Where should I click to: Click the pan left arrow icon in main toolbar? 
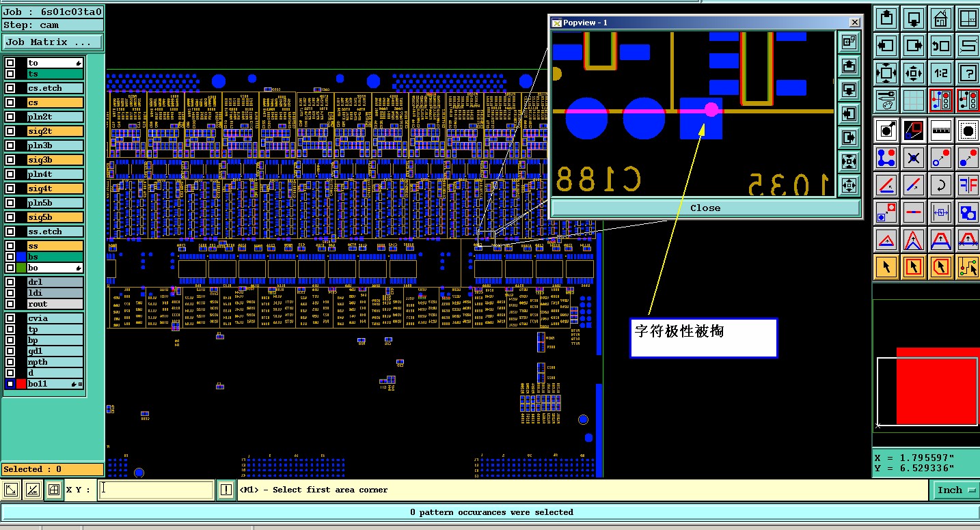coord(886,46)
